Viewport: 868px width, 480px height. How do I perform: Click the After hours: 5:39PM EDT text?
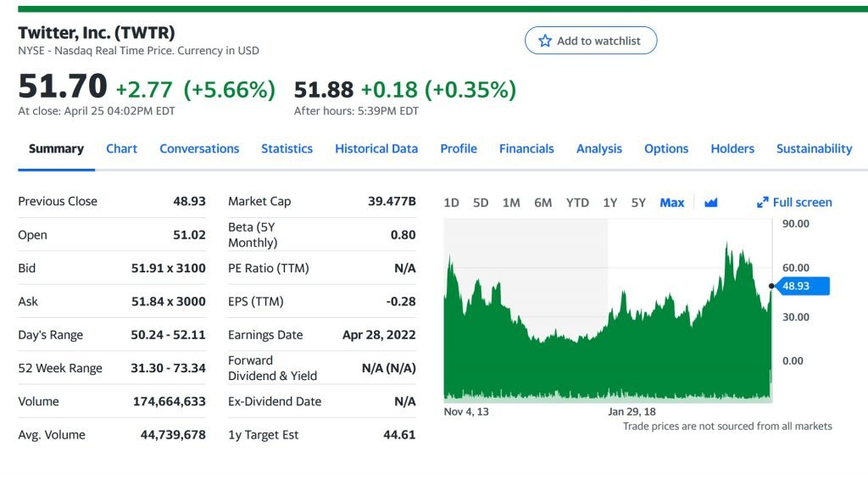[x=356, y=111]
